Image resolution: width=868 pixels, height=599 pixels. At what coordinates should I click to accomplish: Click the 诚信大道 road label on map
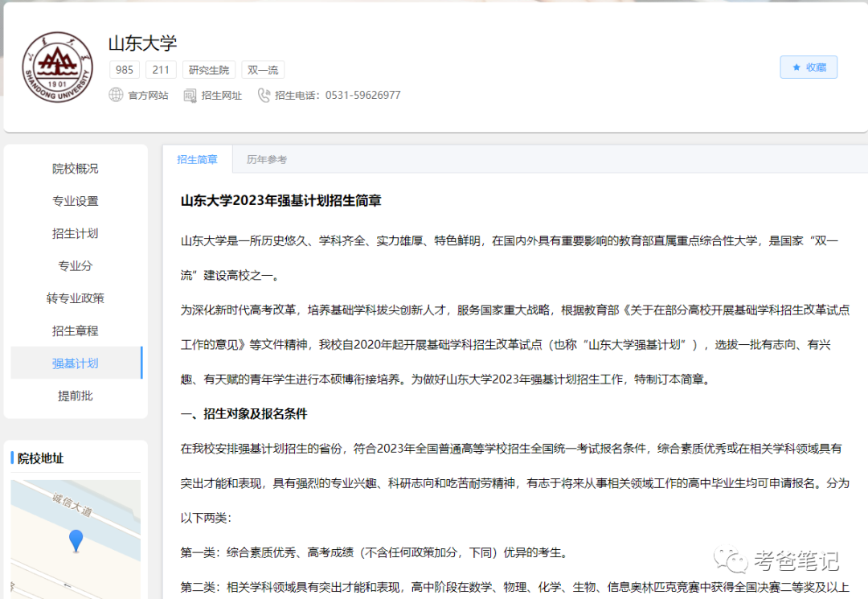(72, 504)
